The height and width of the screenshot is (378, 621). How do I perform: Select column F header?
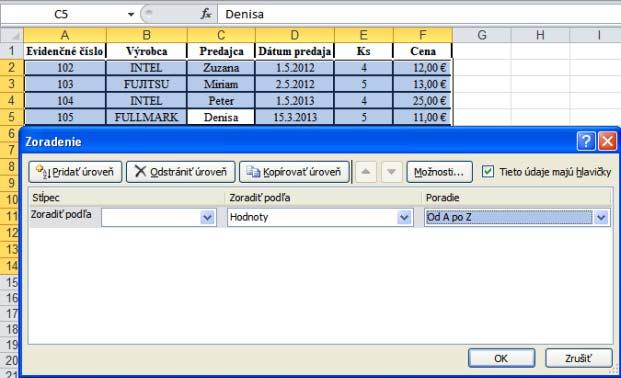(x=423, y=35)
